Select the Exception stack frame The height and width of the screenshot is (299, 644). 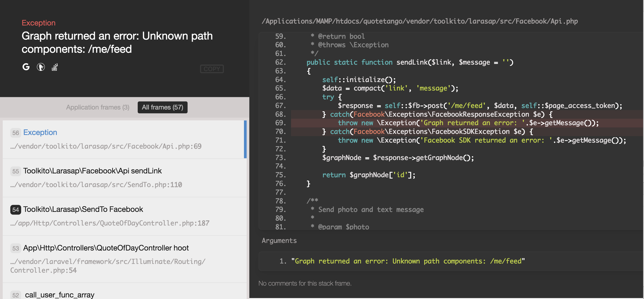(x=40, y=132)
